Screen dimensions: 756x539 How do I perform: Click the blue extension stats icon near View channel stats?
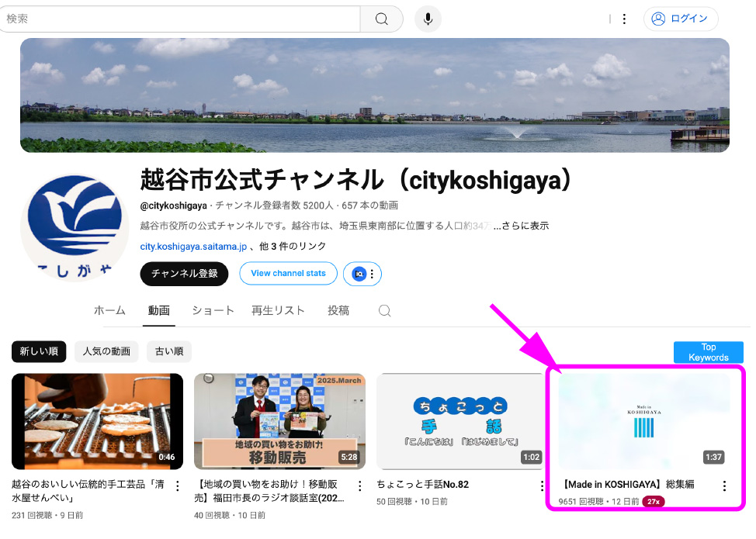point(357,274)
